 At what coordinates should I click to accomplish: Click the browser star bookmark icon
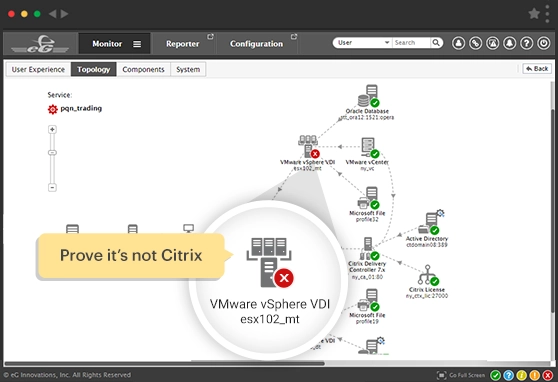pyautogui.click(x=534, y=14)
